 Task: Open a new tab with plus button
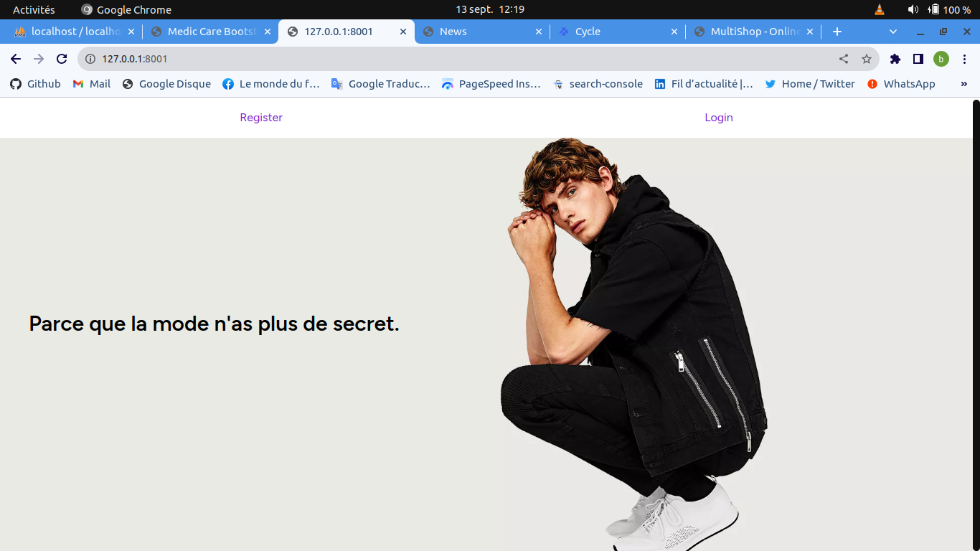click(837, 32)
